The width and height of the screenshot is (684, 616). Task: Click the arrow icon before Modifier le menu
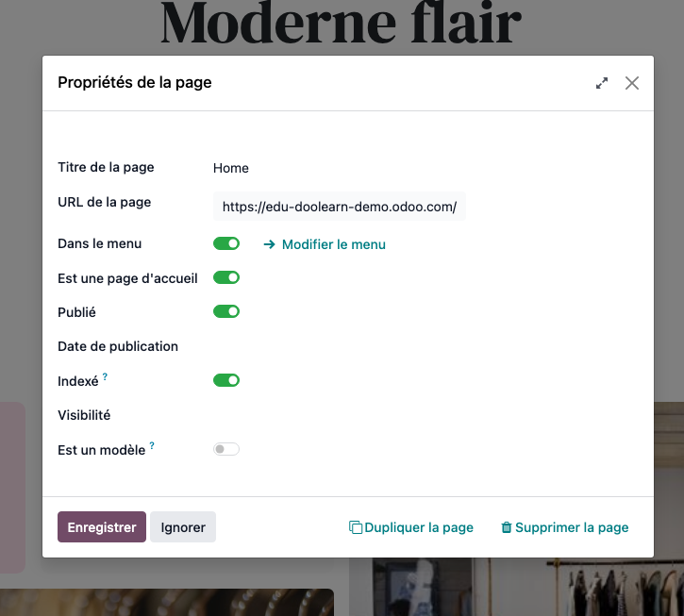[269, 244]
